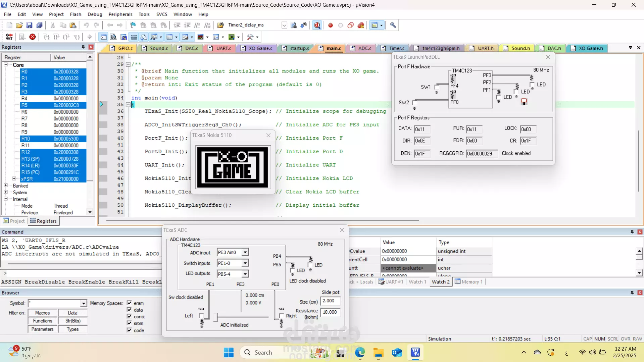
Task: Save the current file with the floppy icon
Action: 29,25
